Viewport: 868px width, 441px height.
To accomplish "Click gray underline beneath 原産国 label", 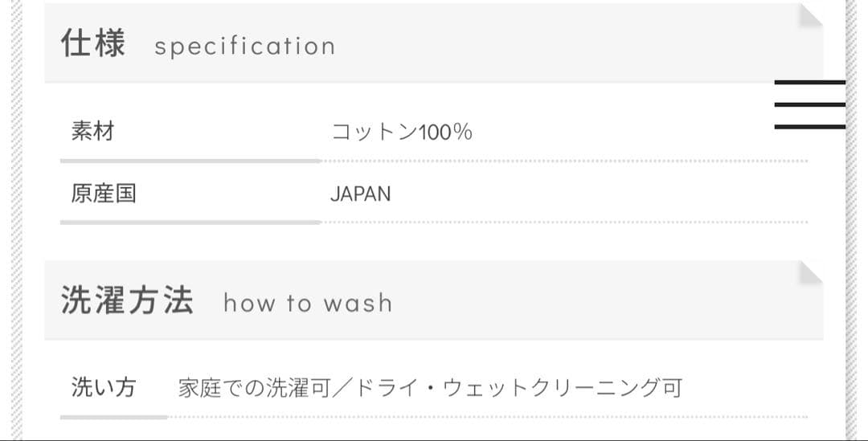I will click(x=190, y=222).
